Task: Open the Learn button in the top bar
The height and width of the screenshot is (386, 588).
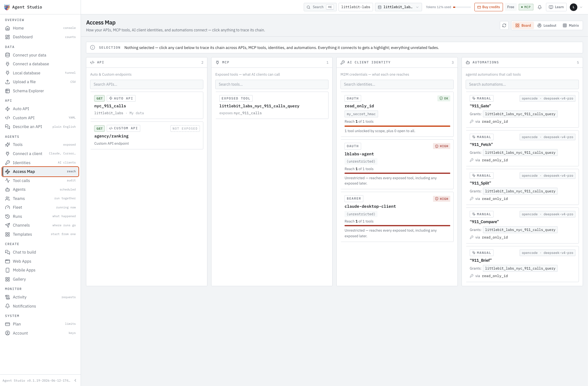Action: [556, 7]
